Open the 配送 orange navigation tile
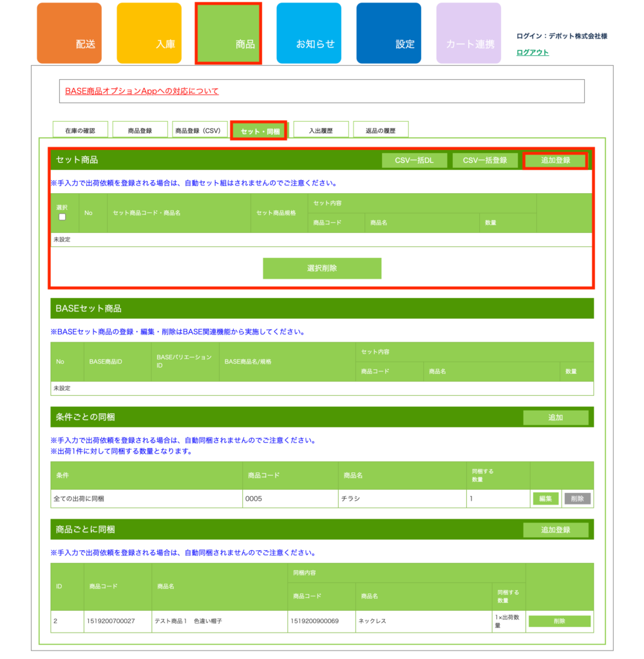Image resolution: width=644 pixels, height=659 pixels. 69,33
